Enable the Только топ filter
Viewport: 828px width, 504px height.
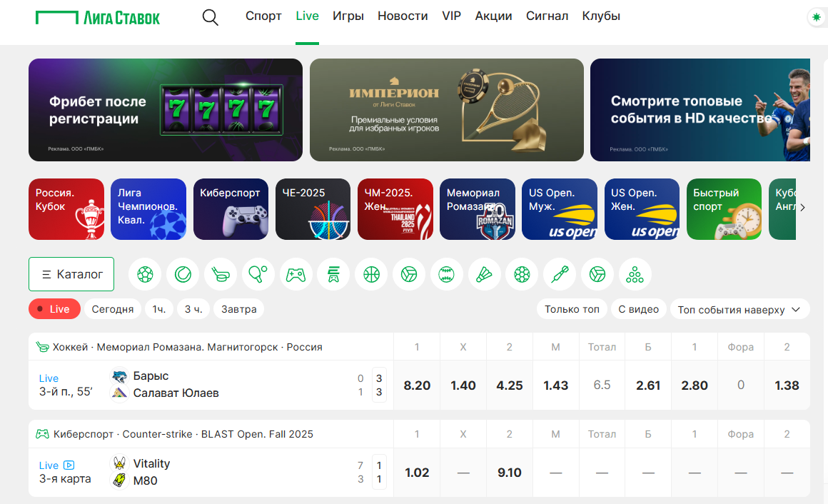point(572,309)
